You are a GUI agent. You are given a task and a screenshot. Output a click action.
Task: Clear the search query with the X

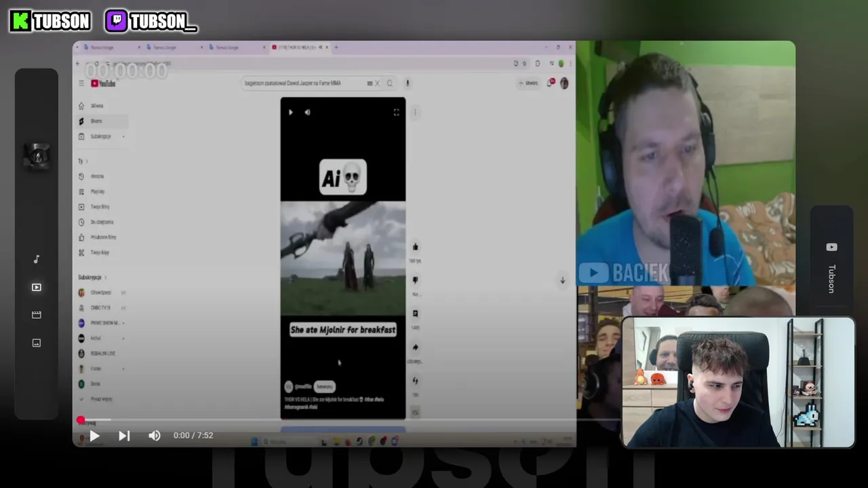pos(377,83)
